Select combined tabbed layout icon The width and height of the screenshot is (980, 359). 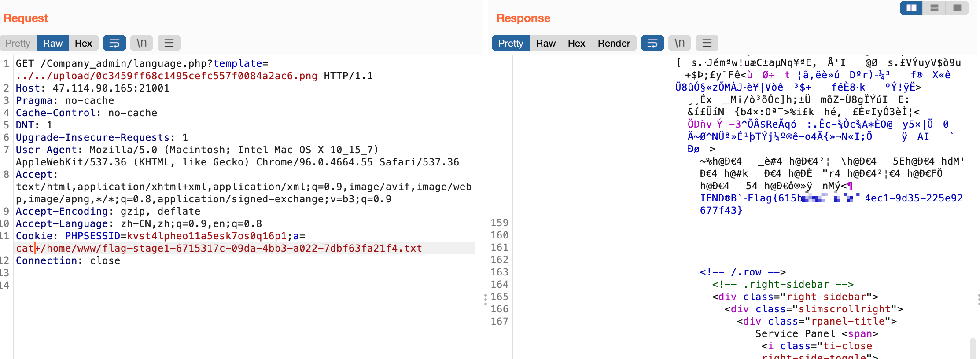click(957, 8)
